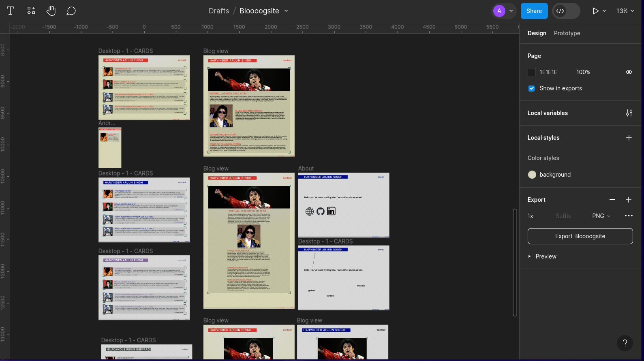The width and height of the screenshot is (644, 361).
Task: Uncheck Show in exports checkbox
Action: pyautogui.click(x=532, y=88)
